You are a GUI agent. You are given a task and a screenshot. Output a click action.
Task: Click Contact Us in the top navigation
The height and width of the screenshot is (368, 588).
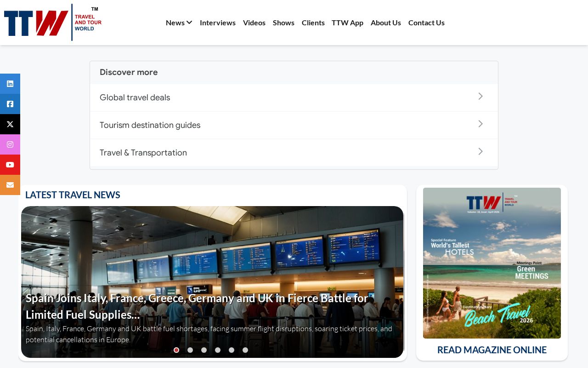pyautogui.click(x=426, y=23)
